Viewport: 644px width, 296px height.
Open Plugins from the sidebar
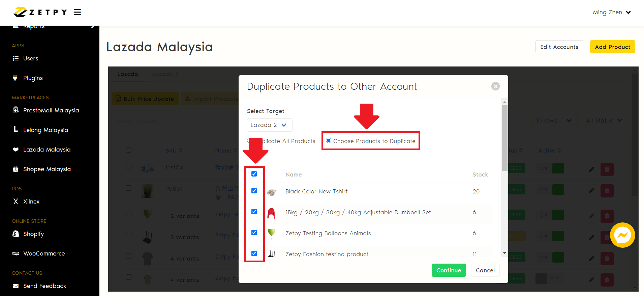pos(33,78)
